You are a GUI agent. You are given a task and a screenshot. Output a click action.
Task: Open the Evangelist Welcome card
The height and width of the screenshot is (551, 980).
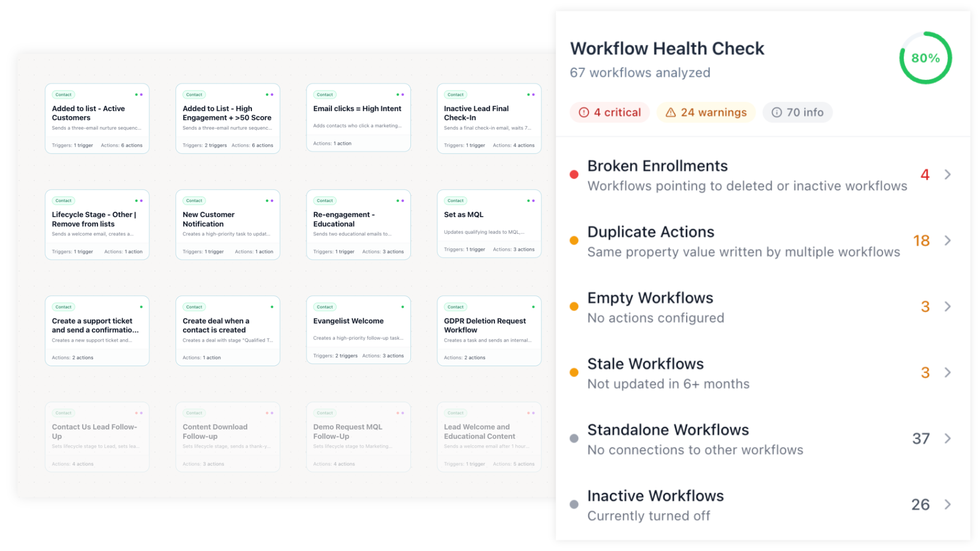(x=359, y=330)
